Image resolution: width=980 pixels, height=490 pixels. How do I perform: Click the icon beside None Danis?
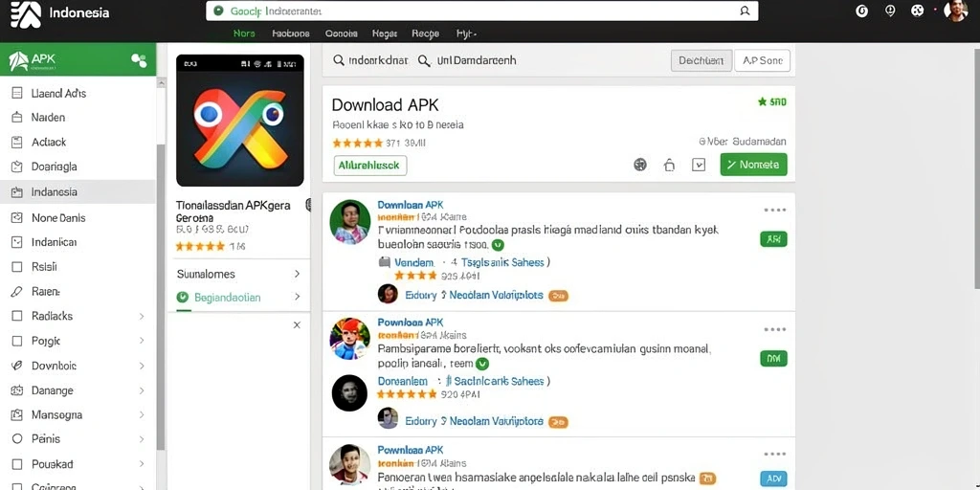pos(17,217)
